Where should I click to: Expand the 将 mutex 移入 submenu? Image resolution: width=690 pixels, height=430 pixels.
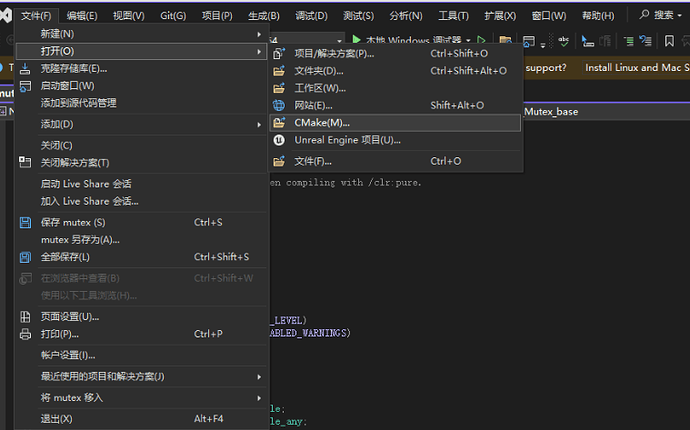[x=141, y=398]
